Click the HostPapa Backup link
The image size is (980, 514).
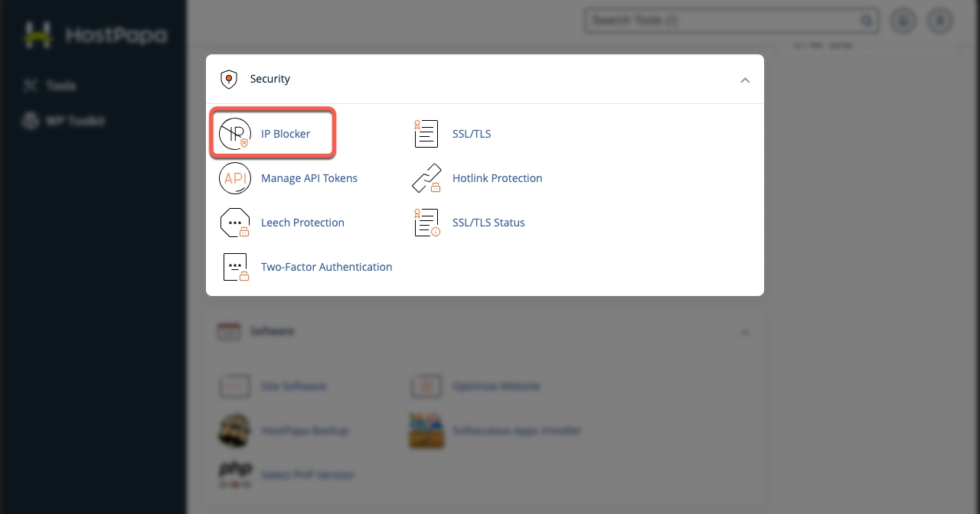pos(305,431)
